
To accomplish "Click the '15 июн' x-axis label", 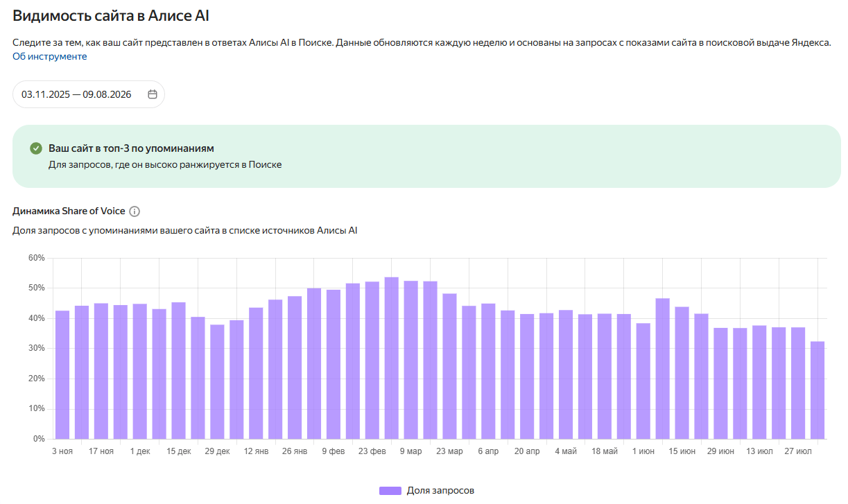I will point(682,451).
